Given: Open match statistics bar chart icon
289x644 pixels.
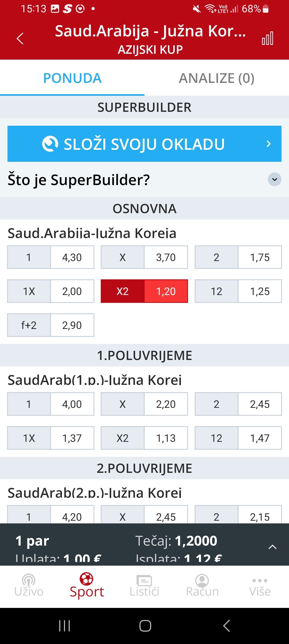Looking at the screenshot, I should point(267,38).
